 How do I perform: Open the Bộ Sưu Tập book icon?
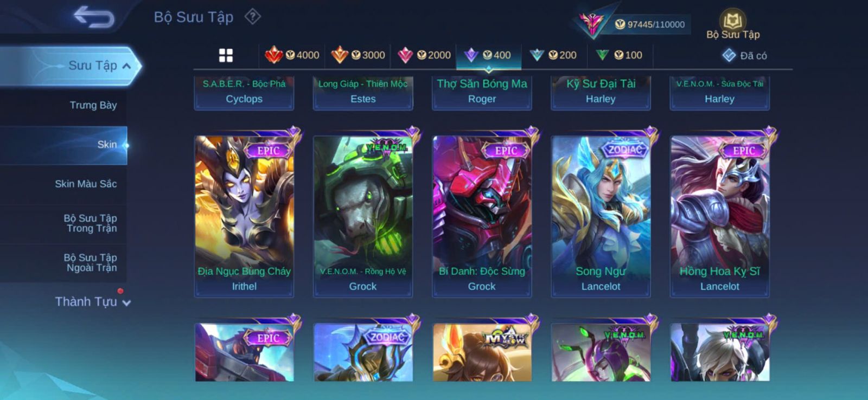point(733,25)
